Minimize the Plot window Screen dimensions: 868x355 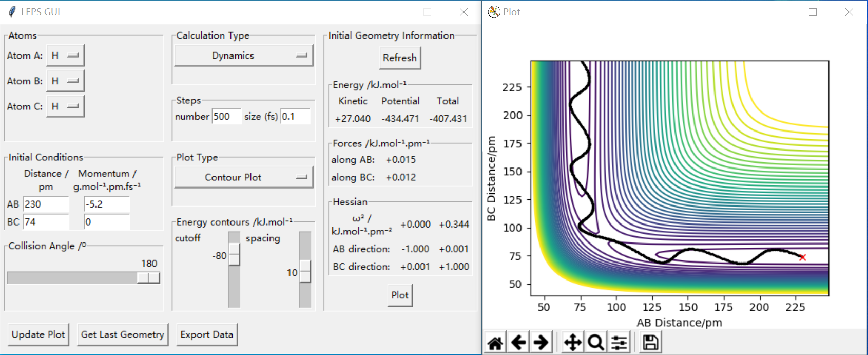pyautogui.click(x=777, y=12)
